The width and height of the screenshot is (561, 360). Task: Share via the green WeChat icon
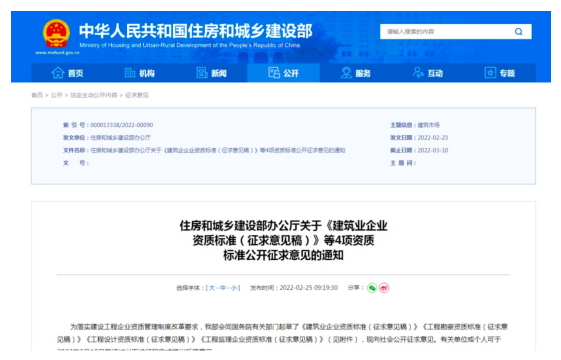pos(372,288)
